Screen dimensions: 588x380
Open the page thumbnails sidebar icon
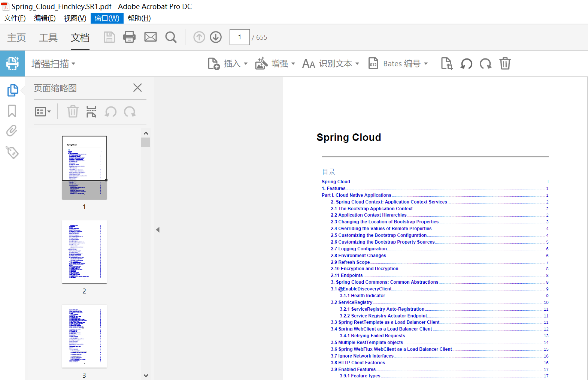tap(12, 90)
